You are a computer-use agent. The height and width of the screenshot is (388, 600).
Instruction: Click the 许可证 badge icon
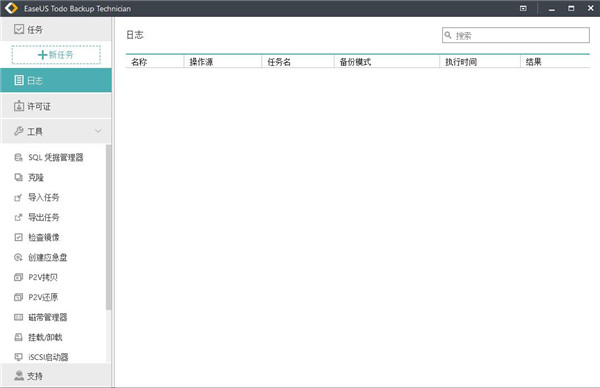click(19, 106)
